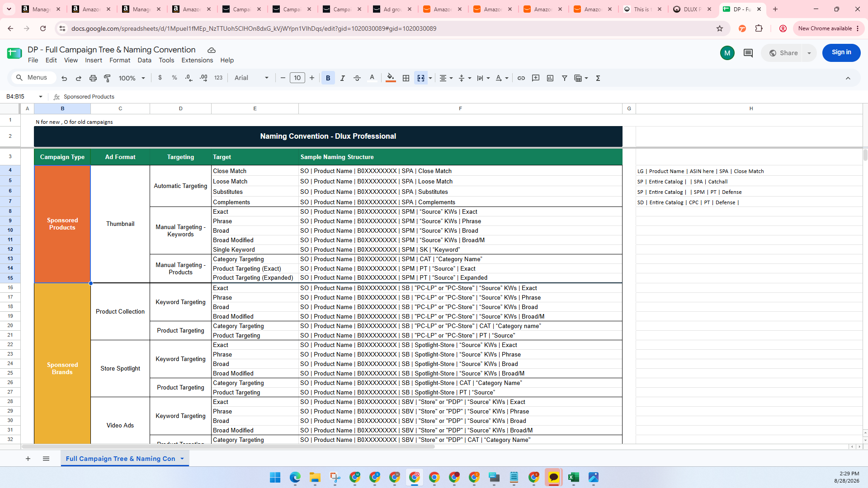The width and height of the screenshot is (868, 488).
Task: Decrease font size with the minus button
Action: tap(283, 78)
